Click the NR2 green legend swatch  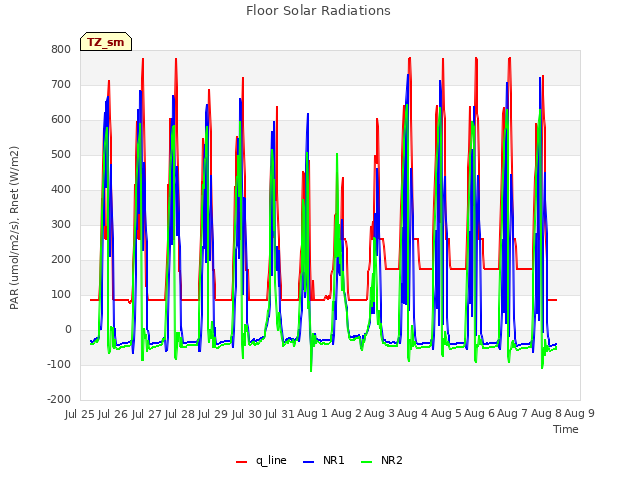coord(367,462)
